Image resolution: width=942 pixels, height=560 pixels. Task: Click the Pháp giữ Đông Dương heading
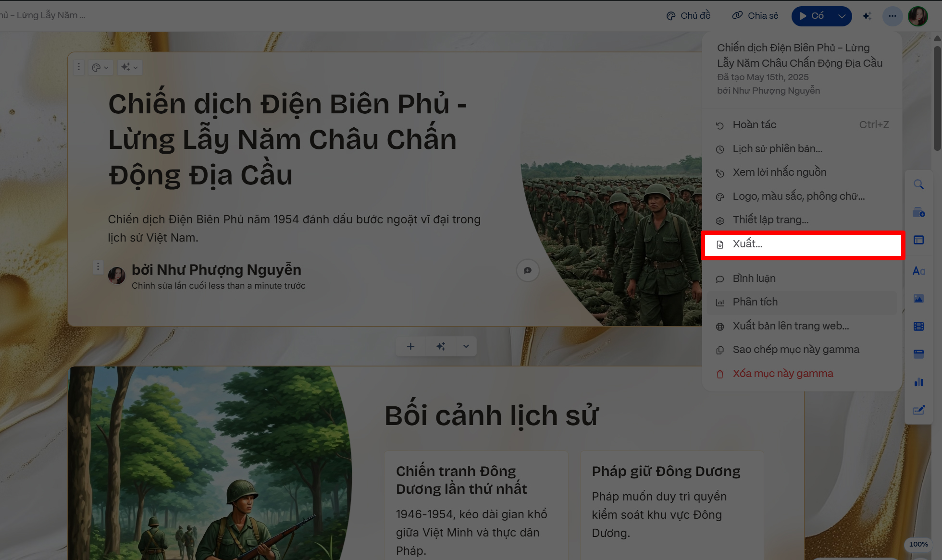666,471
